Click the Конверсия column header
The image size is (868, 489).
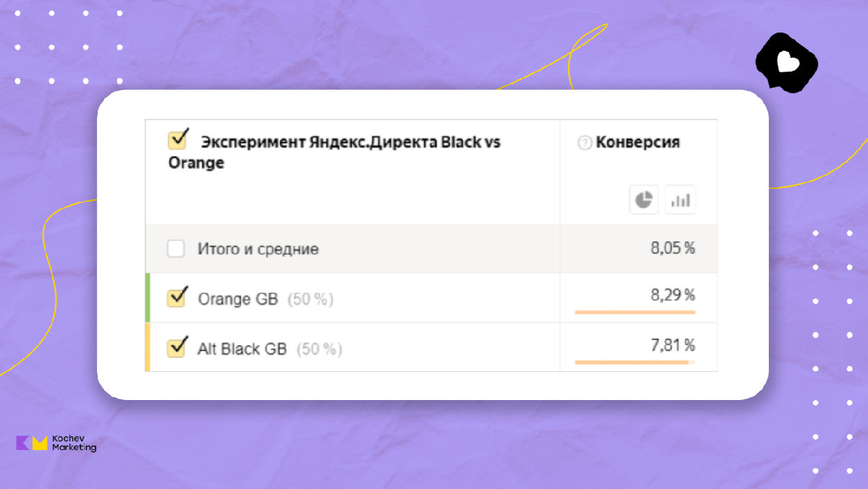[x=637, y=143]
